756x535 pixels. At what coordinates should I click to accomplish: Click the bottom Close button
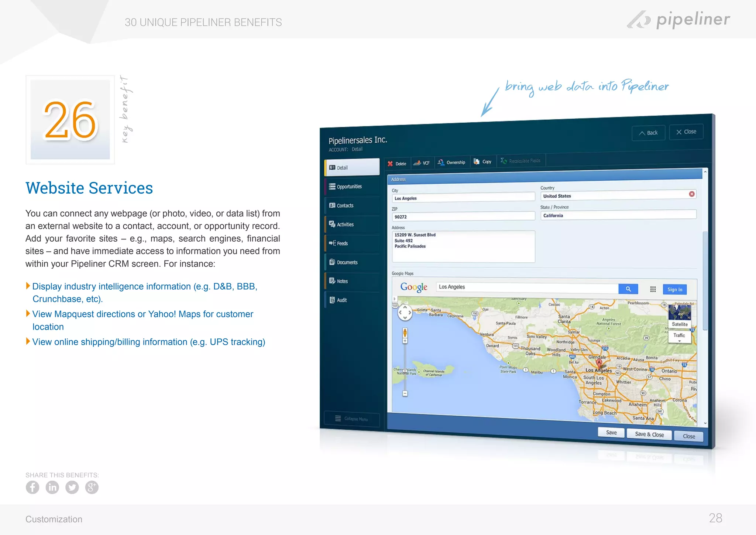(x=689, y=436)
